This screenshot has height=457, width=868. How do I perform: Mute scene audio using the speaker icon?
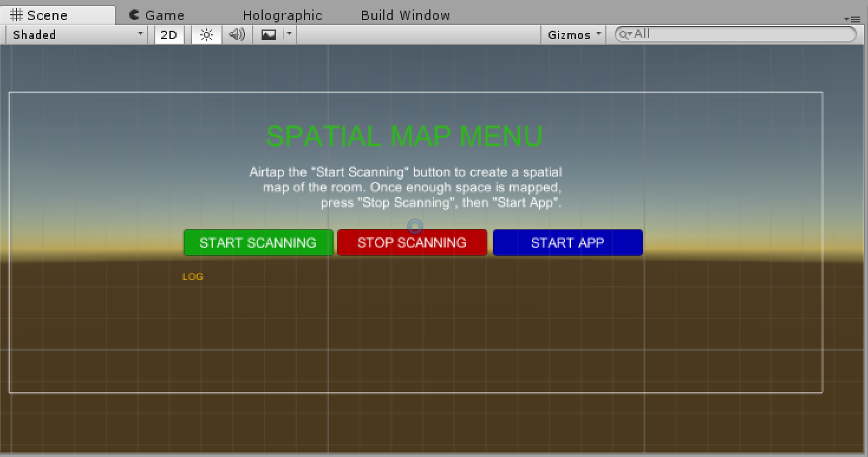point(237,35)
